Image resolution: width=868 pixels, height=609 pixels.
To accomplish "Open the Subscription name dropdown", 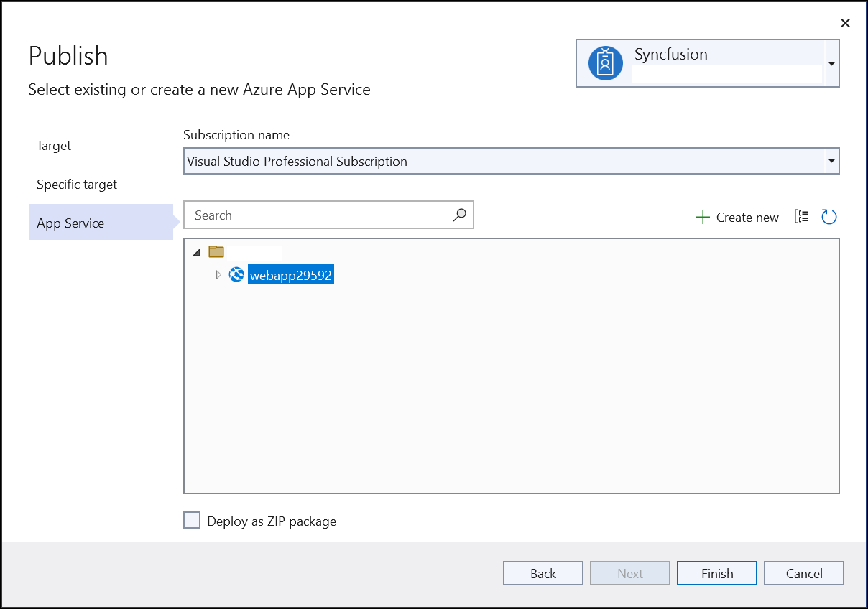I will [831, 162].
